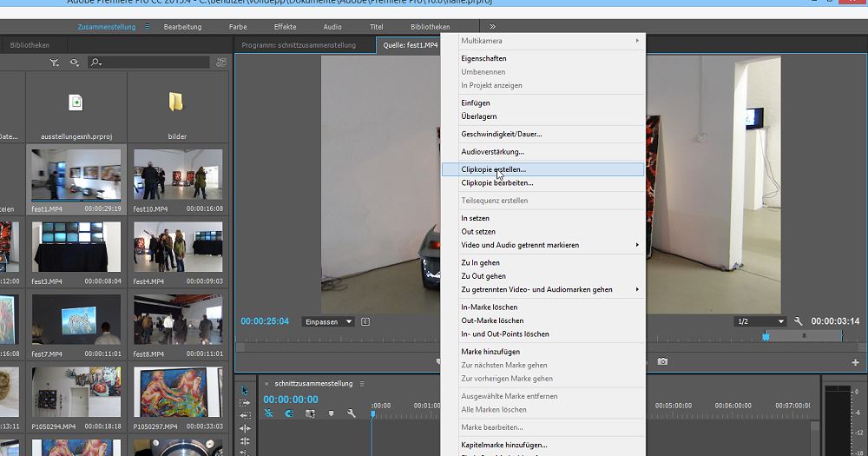Choose Überlagern in the context menu
Image resolution: width=868 pixels, height=456 pixels.
click(543, 116)
